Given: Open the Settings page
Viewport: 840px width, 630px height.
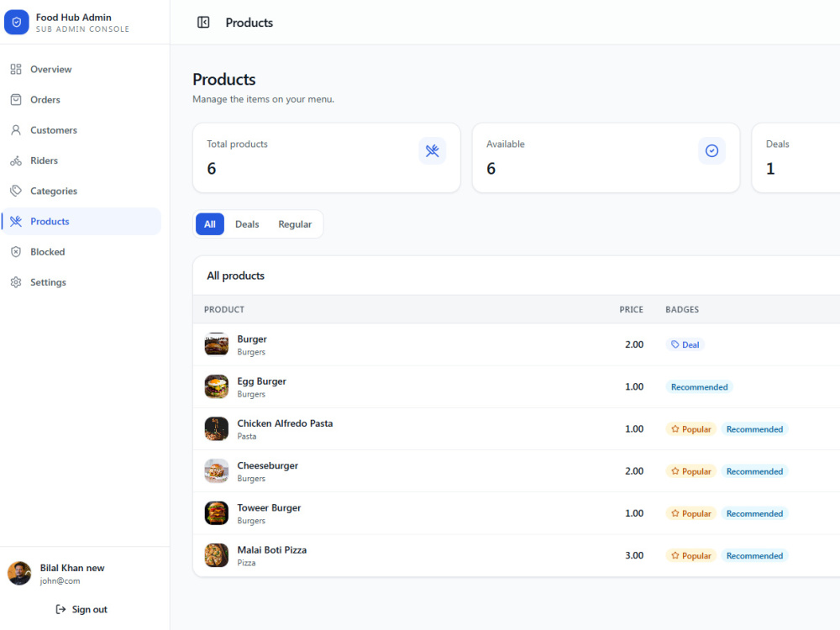Looking at the screenshot, I should coord(81,282).
